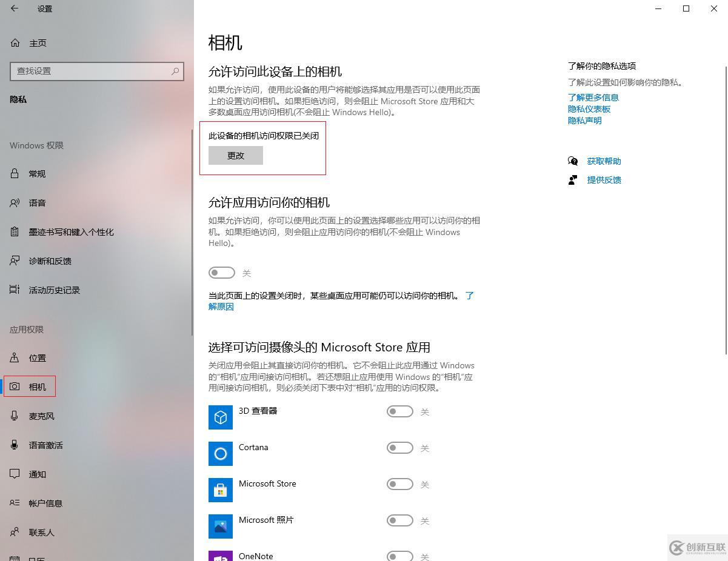Viewport: 728px width, 561px height.
Task: Click 允许访问此设备上的相机 heading
Action: tap(275, 71)
